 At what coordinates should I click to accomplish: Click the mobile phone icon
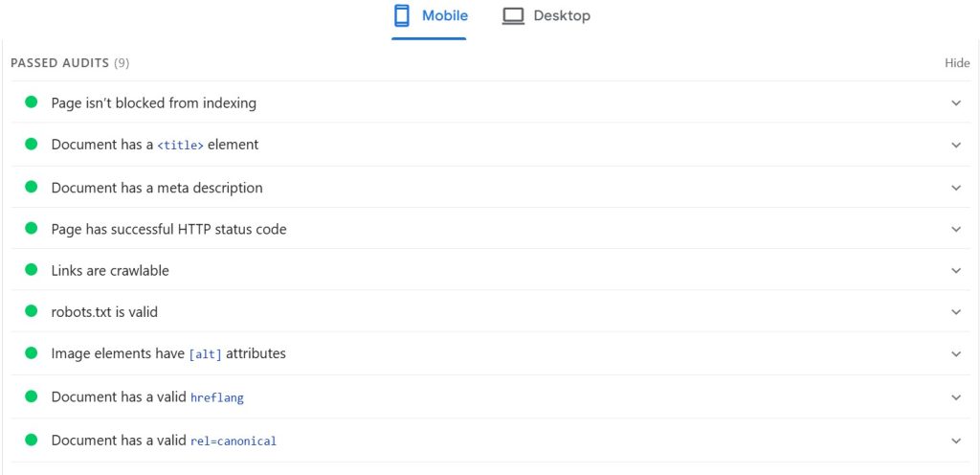tap(402, 16)
